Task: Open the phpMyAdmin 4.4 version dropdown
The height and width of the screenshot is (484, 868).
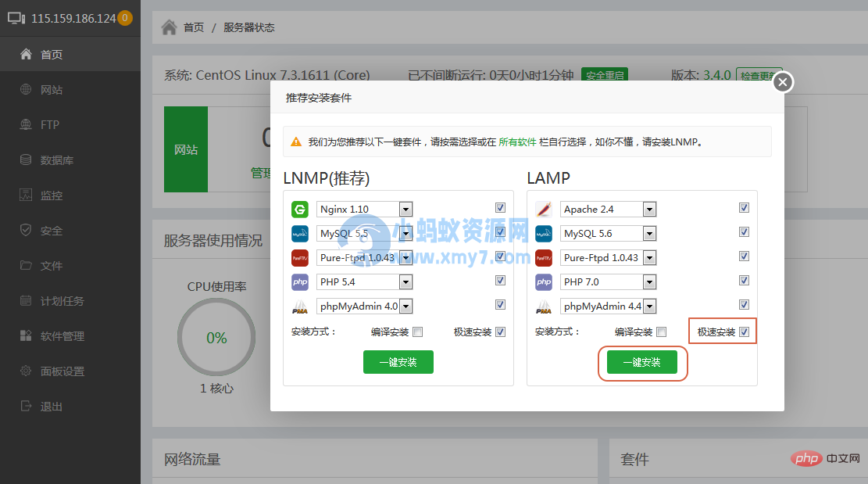Action: (609, 307)
